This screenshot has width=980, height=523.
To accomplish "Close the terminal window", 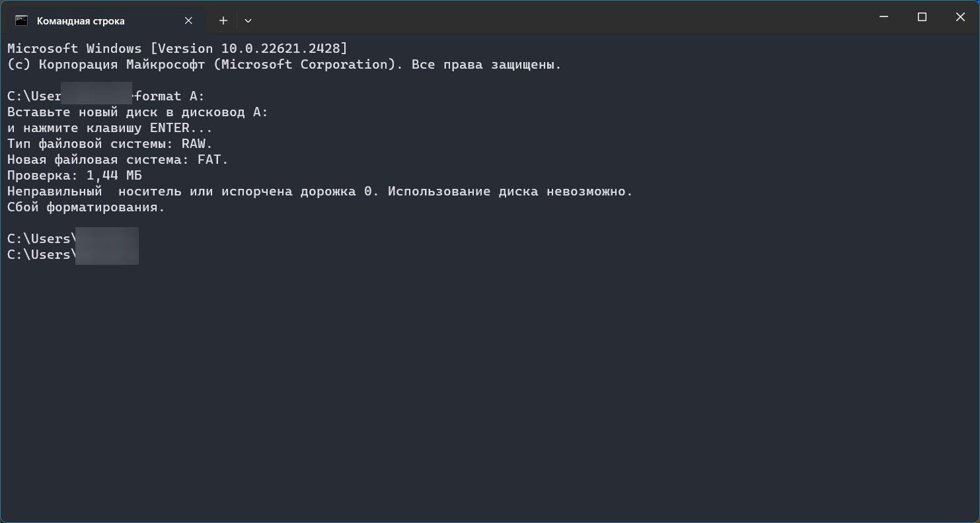I will click(x=960, y=17).
